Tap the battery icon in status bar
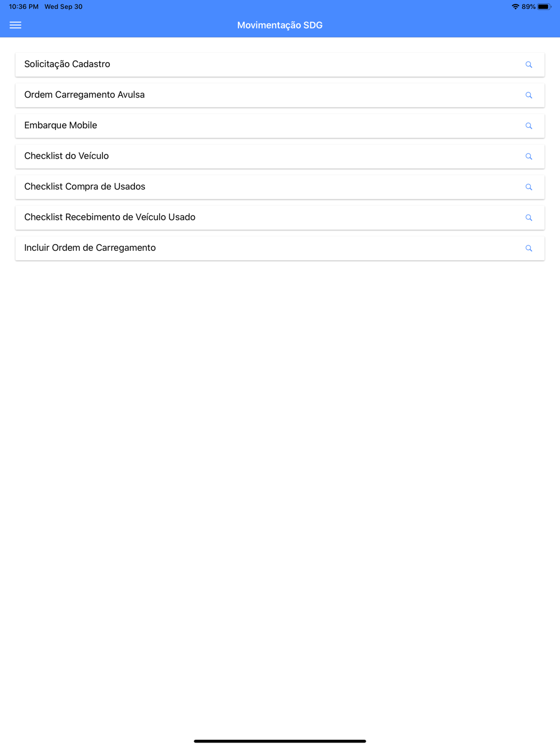The image size is (560, 747). tap(544, 7)
